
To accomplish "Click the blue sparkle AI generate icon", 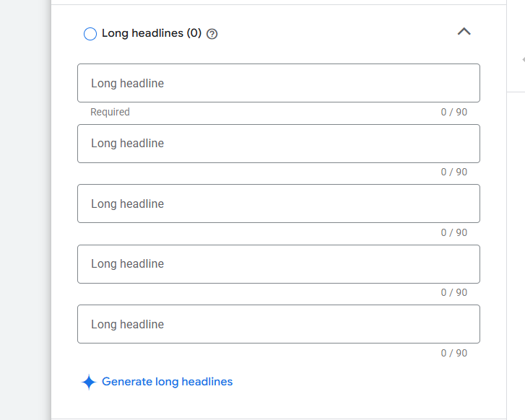I will pyautogui.click(x=89, y=382).
